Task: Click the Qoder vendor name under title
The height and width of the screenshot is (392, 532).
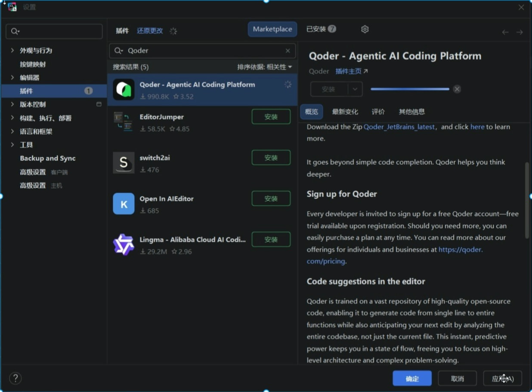Action: (319, 71)
